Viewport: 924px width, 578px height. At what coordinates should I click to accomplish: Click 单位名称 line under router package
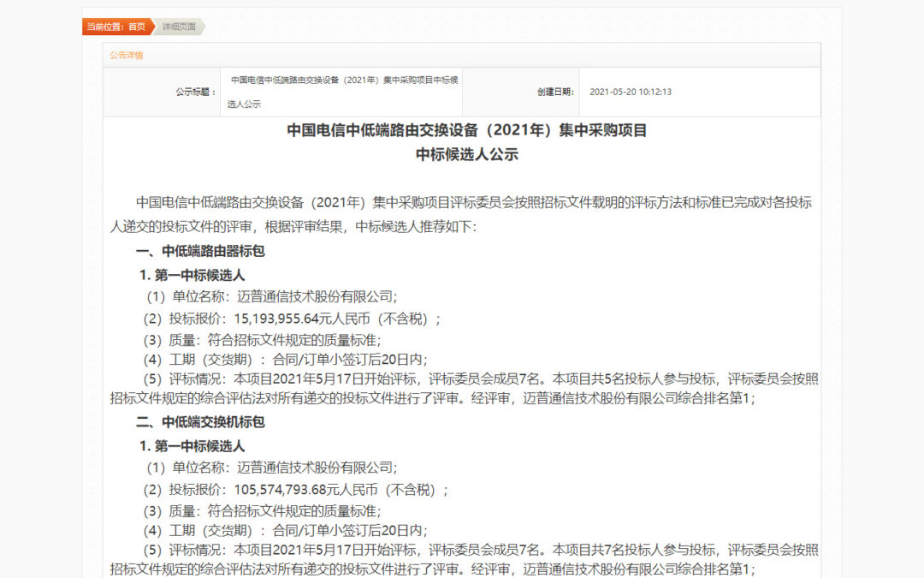coord(272,296)
